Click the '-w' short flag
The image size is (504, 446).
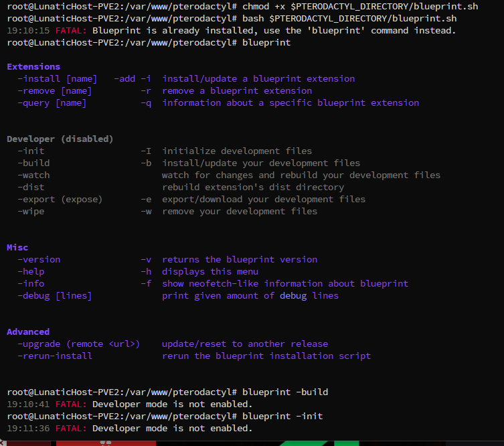[x=146, y=212]
